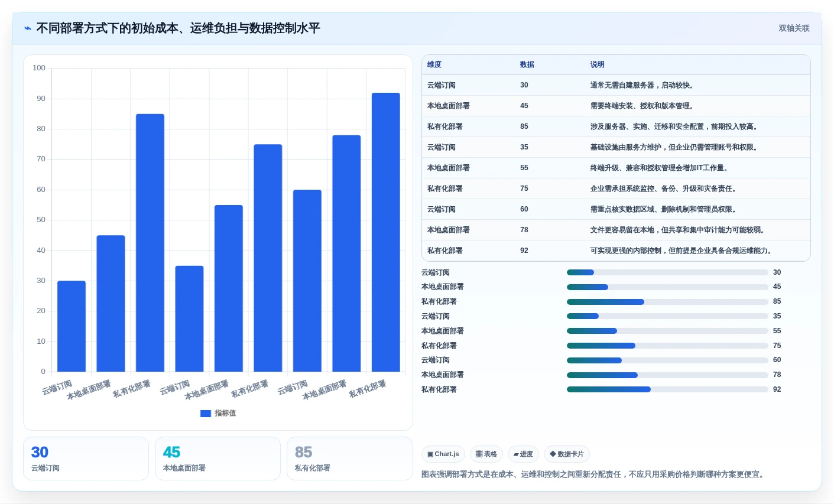Click the tallest chart bar at 92
The image size is (834, 504).
386,232
